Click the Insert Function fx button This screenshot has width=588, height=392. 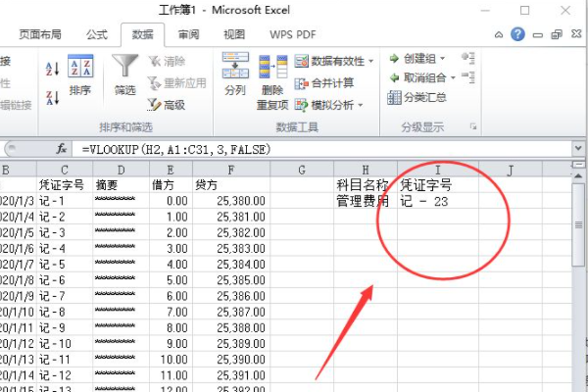[61, 149]
